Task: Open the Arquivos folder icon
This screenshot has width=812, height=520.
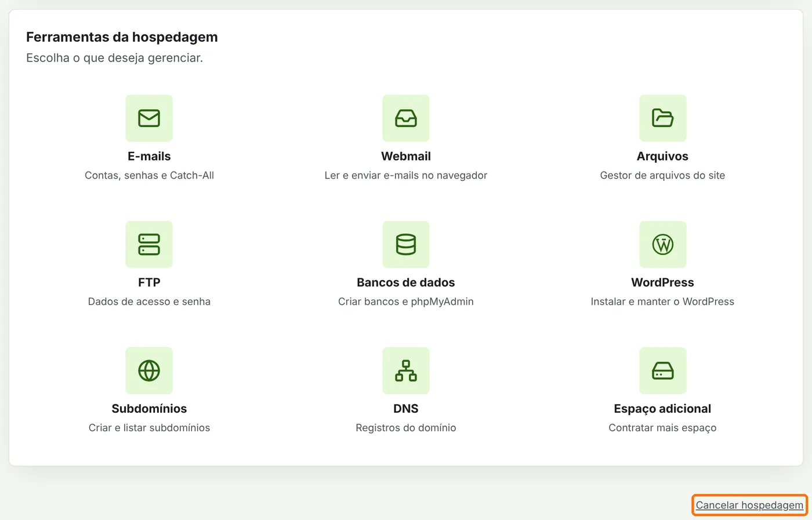Action: click(663, 118)
